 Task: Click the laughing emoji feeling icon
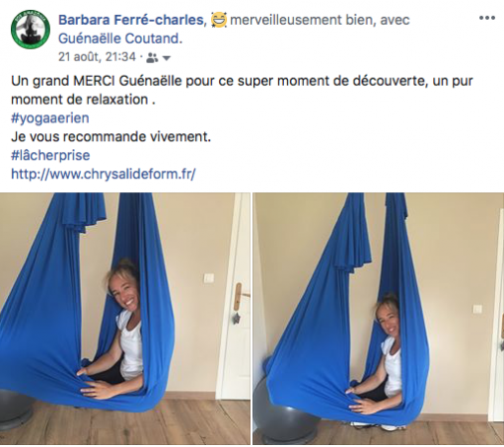(219, 20)
